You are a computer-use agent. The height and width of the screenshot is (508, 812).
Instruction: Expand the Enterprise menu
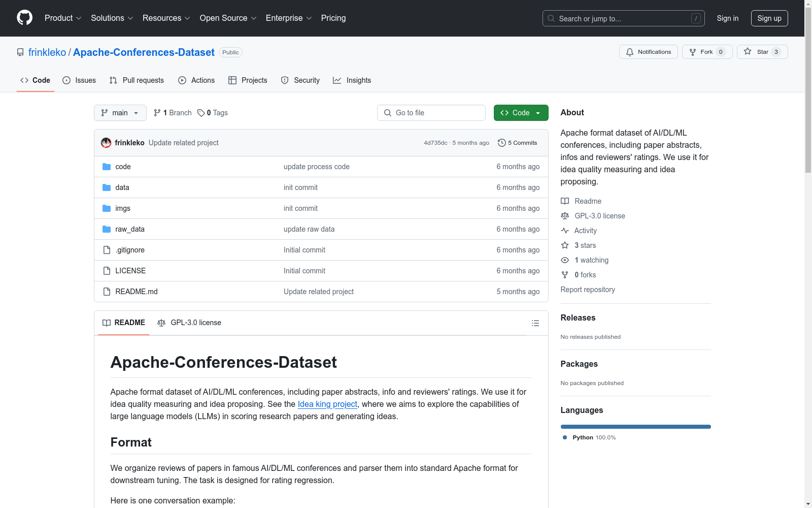289,18
